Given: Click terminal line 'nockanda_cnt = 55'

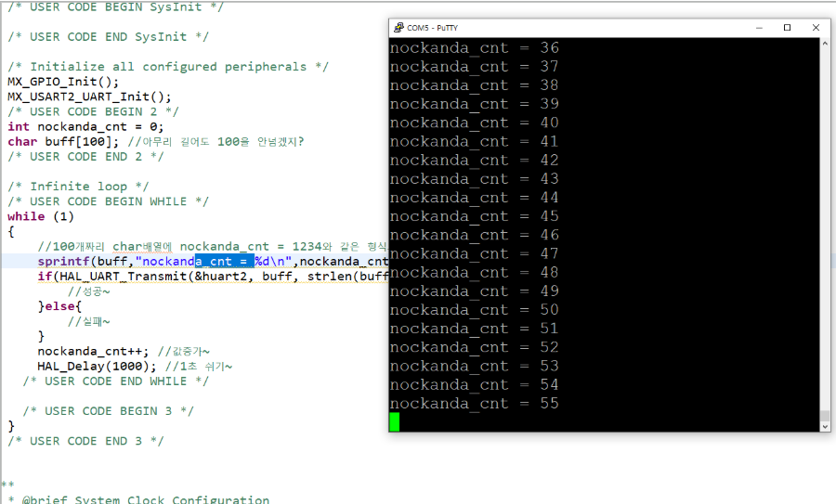Looking at the screenshot, I should pyautogui.click(x=475, y=404).
